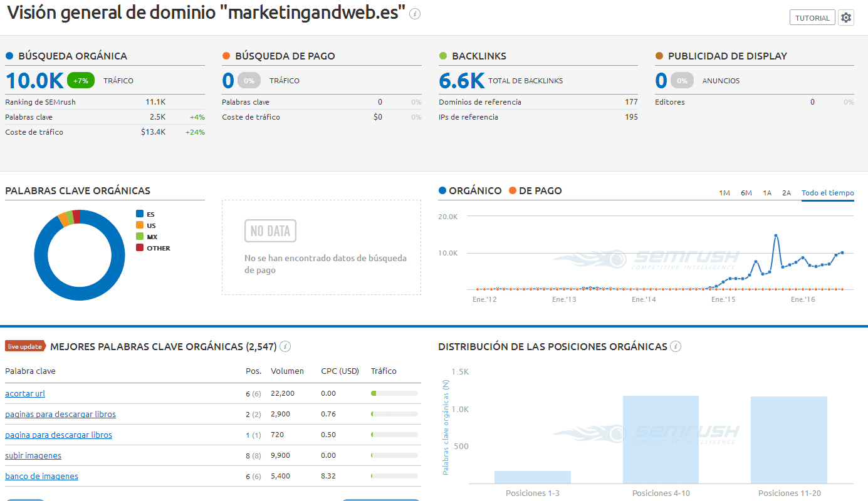This screenshot has width=868, height=501.
Task: Click the Pos. column header
Action: 254,371
